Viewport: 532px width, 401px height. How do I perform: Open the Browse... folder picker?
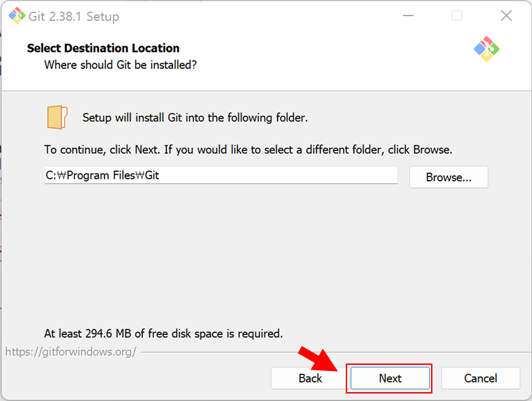pyautogui.click(x=449, y=177)
